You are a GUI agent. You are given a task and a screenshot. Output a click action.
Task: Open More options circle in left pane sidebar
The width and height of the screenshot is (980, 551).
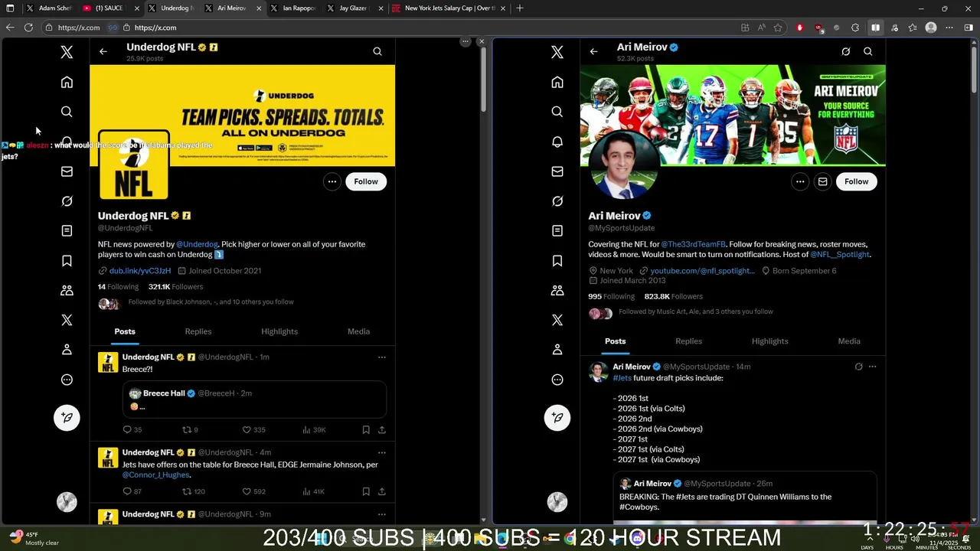point(67,380)
